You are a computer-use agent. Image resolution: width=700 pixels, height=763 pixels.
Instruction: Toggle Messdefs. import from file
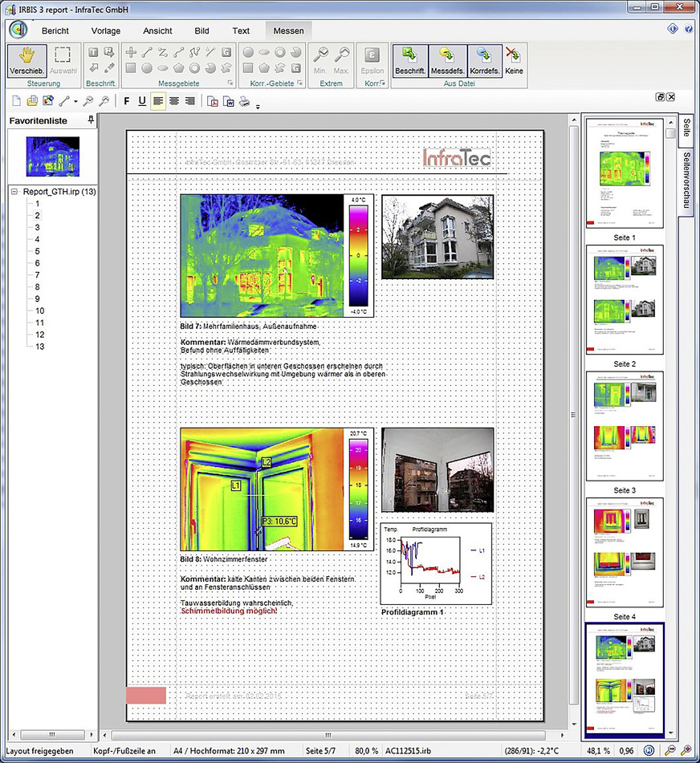pyautogui.click(x=448, y=60)
